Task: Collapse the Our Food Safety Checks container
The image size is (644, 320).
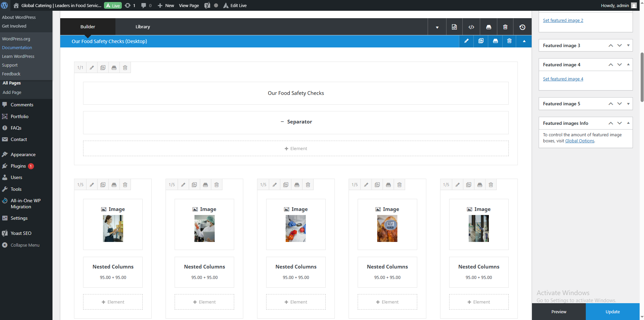Action: [x=524, y=41]
